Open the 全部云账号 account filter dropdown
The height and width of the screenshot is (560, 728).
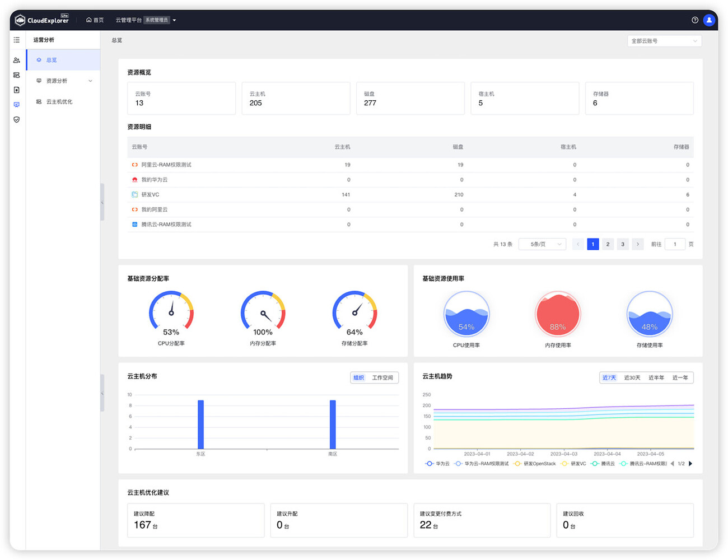click(x=664, y=40)
